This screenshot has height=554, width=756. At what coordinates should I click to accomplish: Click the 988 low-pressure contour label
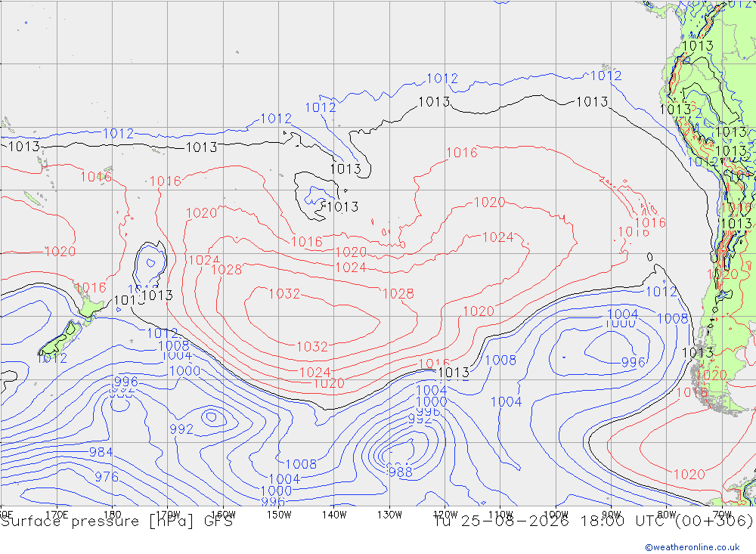click(401, 472)
